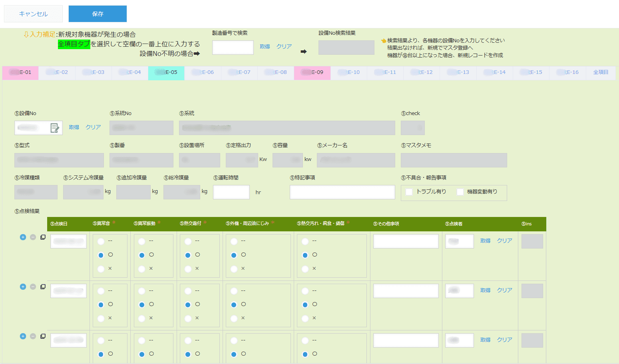Switch to the E-12 tab
Screen dimensions: 619x364
tap(422, 72)
